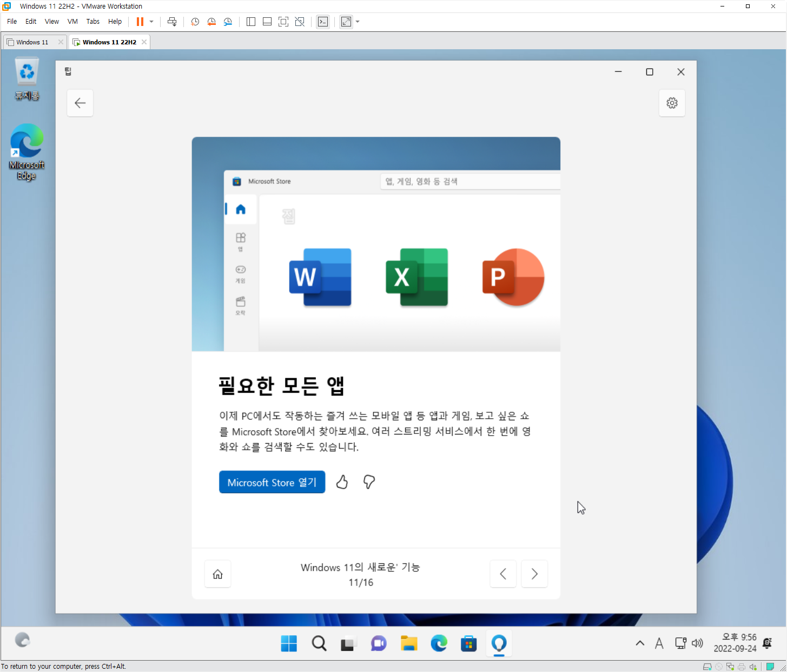Open Microsoft Edge from the taskbar
Viewport: 787px width, 672px height.
point(439,643)
